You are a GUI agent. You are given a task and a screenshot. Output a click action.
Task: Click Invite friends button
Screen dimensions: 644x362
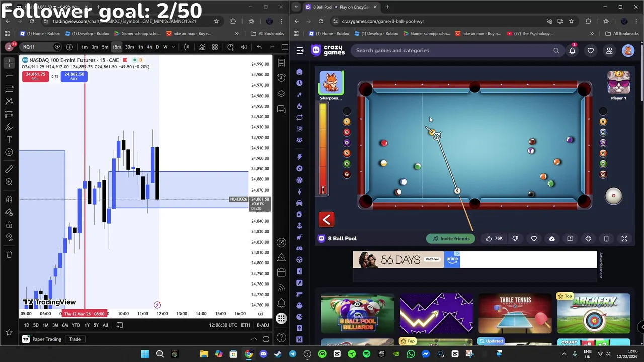pos(451,239)
